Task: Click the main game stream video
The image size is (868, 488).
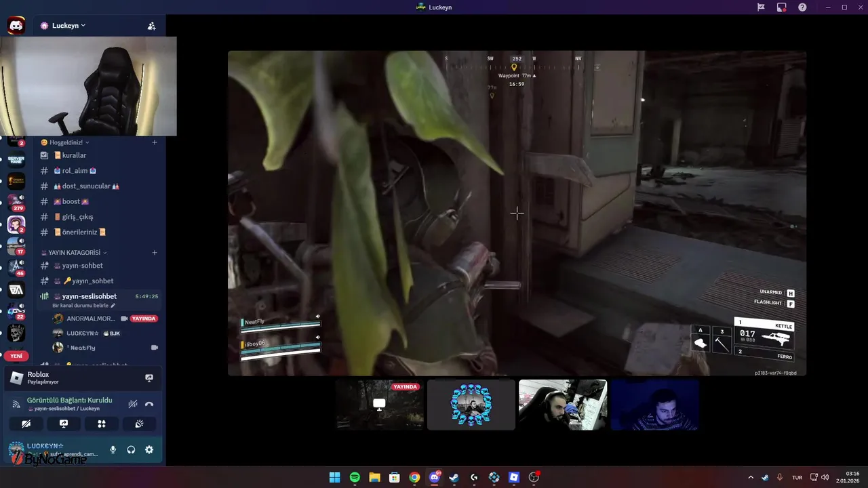Action: coord(517,213)
